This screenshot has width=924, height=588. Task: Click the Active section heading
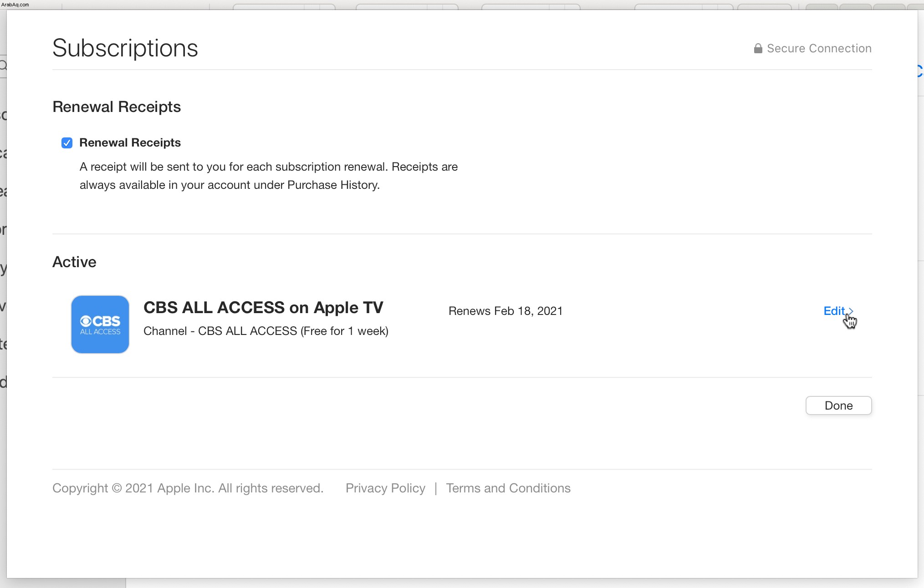[74, 262]
